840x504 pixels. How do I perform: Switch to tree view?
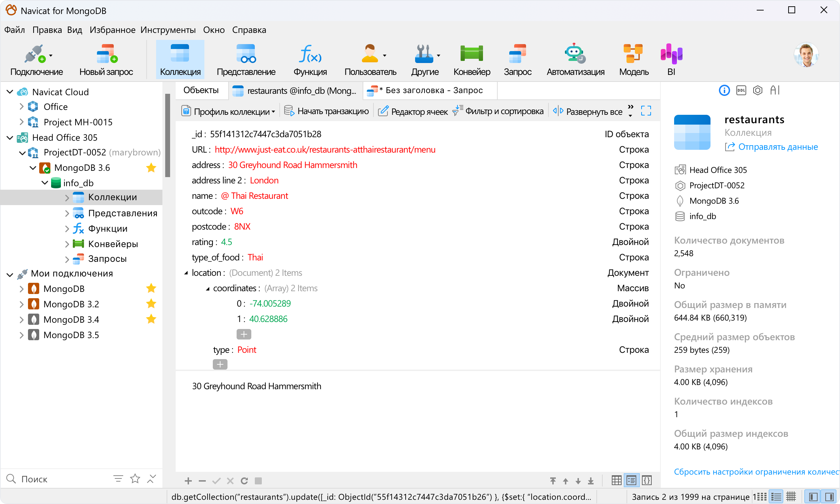click(x=632, y=481)
